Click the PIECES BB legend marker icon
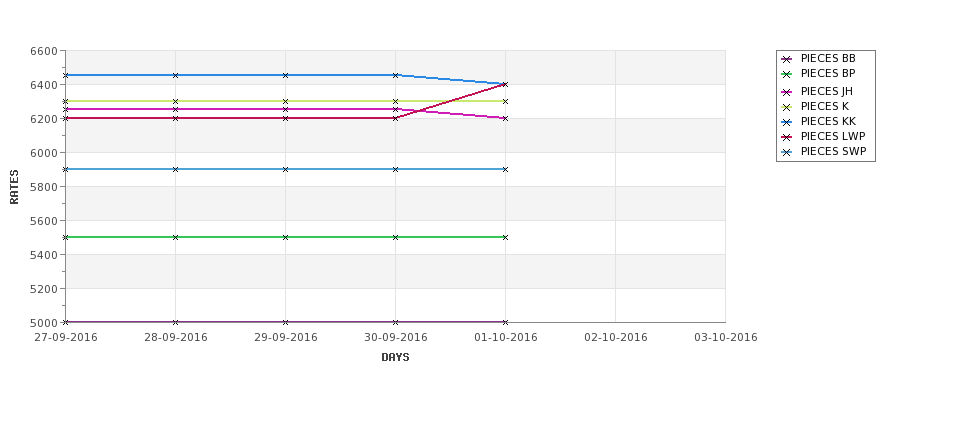 [x=787, y=60]
